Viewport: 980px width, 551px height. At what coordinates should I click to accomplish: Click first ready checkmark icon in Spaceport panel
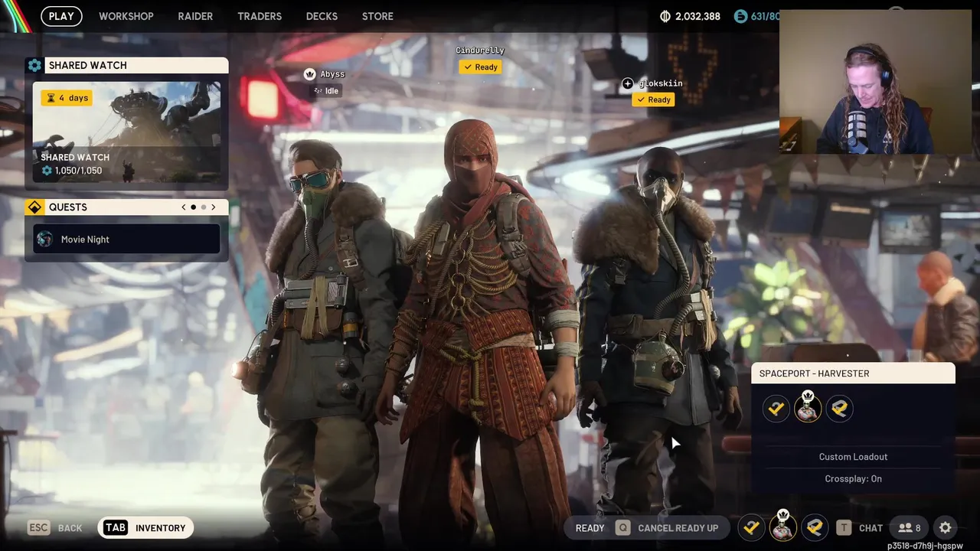tap(776, 409)
